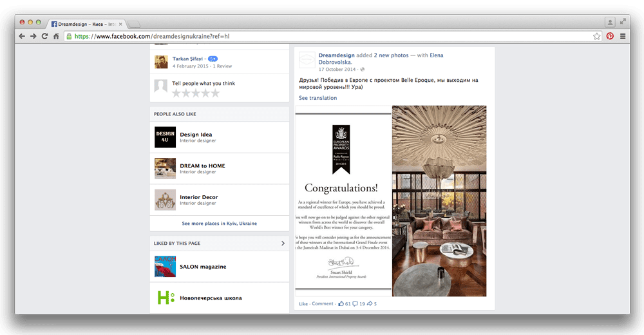Like the Dreamdesign post
644x335 pixels.
pyautogui.click(x=303, y=304)
